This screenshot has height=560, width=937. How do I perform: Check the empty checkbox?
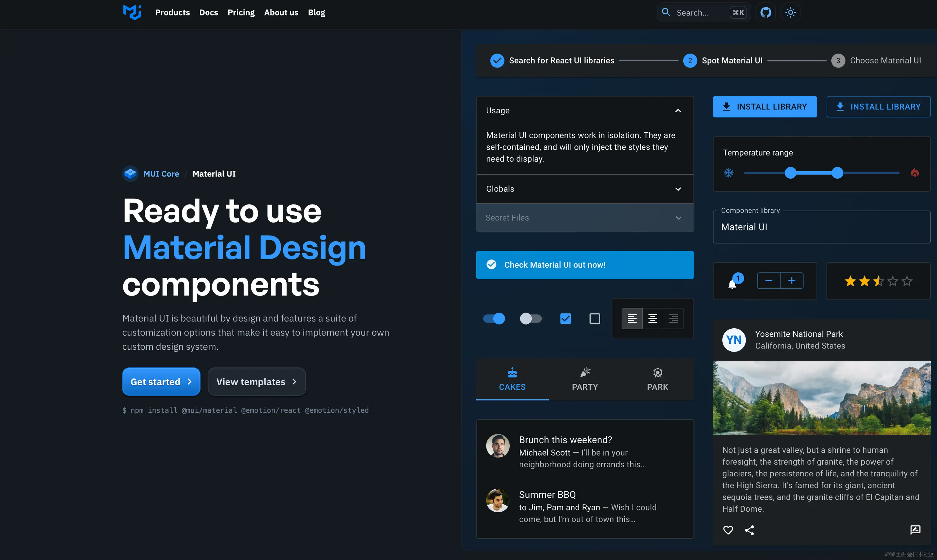595,318
